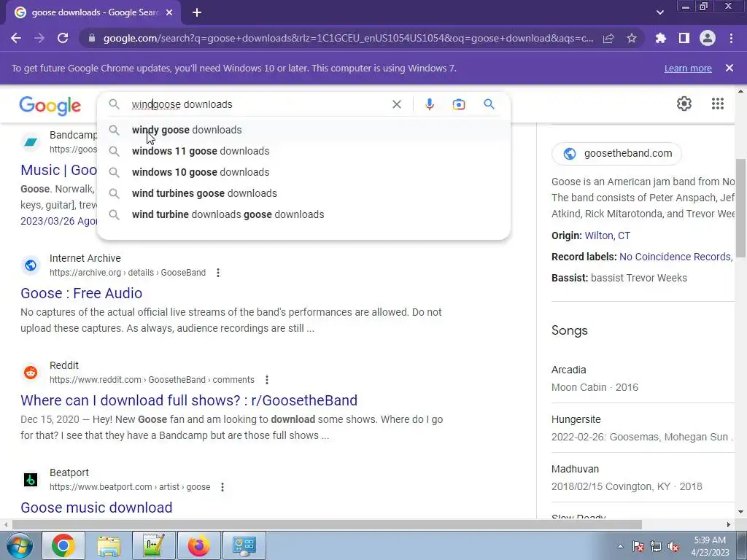747x560 pixels.
Task: Submit search with the magnifier button
Action: click(489, 104)
